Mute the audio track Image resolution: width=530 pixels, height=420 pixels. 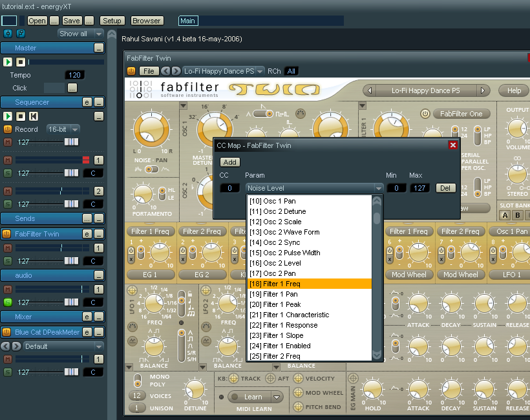click(8, 289)
